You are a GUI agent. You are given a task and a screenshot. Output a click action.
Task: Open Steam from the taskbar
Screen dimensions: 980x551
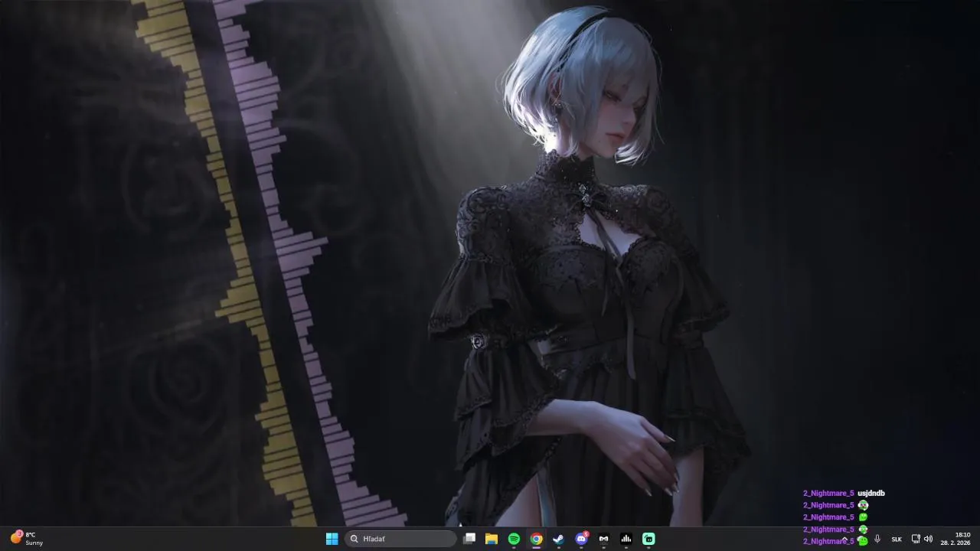click(x=559, y=539)
